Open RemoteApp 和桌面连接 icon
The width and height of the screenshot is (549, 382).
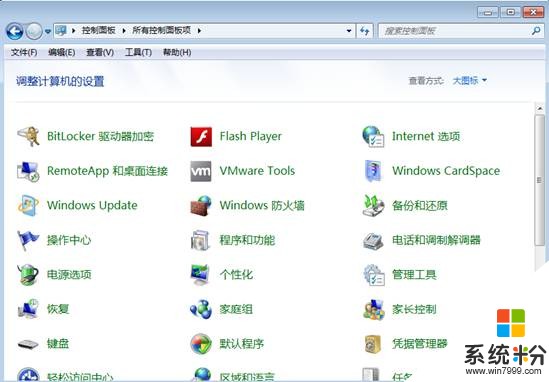28,171
